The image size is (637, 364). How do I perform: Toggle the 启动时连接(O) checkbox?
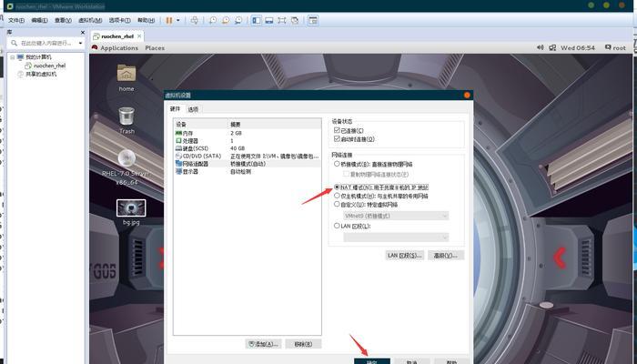tap(337, 138)
